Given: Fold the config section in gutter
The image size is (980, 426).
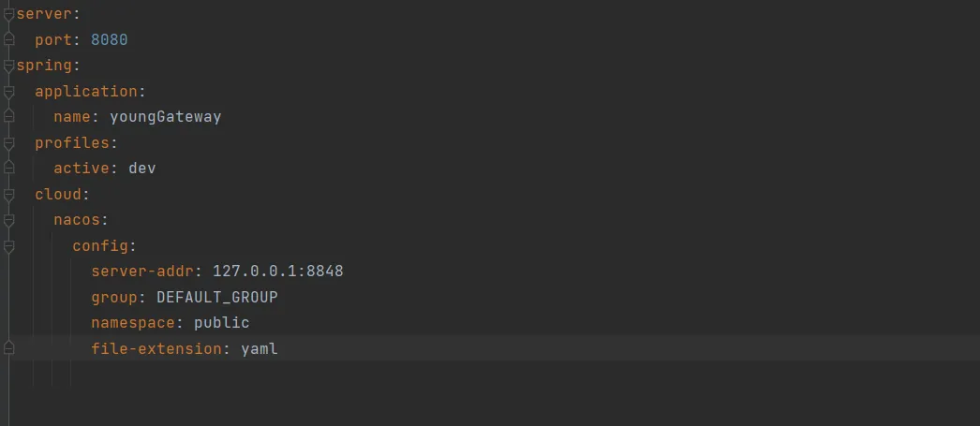Looking at the screenshot, I should click(8, 246).
